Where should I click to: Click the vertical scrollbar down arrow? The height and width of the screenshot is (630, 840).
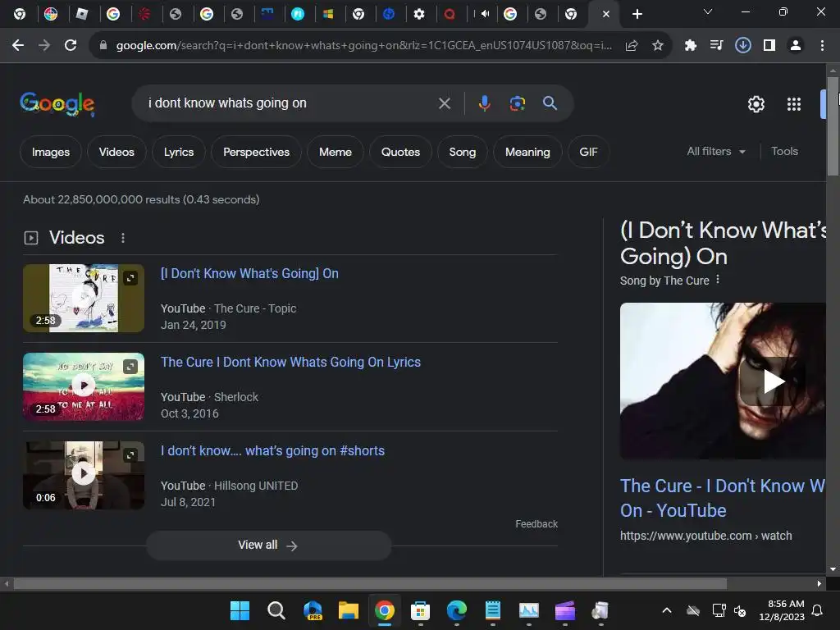click(x=833, y=569)
